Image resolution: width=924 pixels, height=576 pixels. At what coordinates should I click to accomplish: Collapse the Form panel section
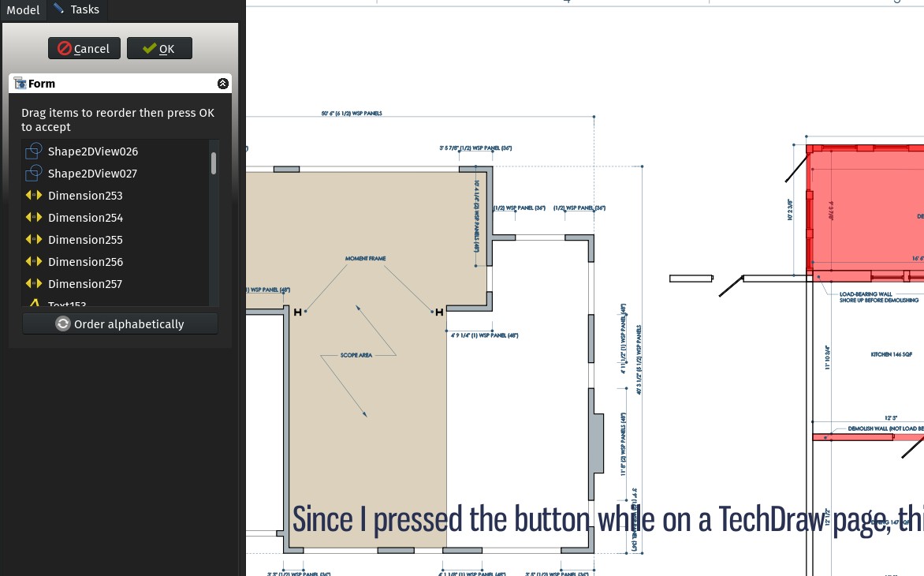click(223, 83)
